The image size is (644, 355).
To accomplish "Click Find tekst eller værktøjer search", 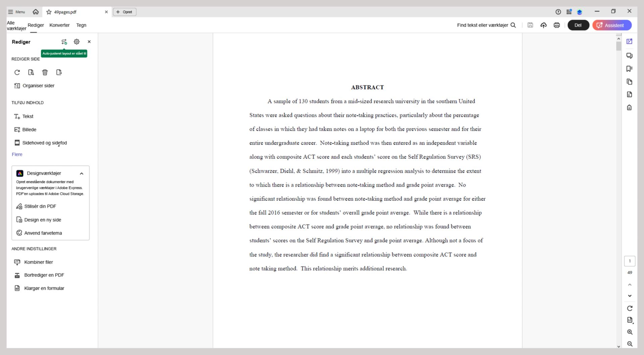I will 486,25.
